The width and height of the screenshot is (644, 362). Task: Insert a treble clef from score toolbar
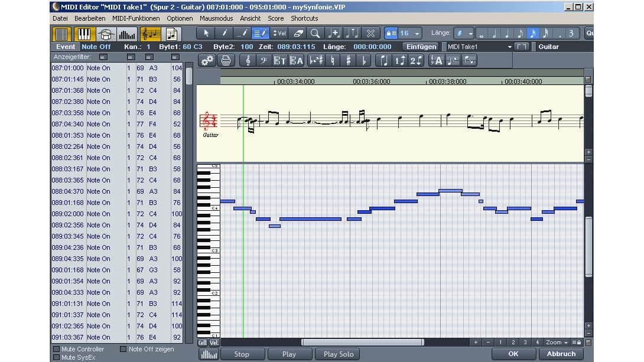coord(248,60)
